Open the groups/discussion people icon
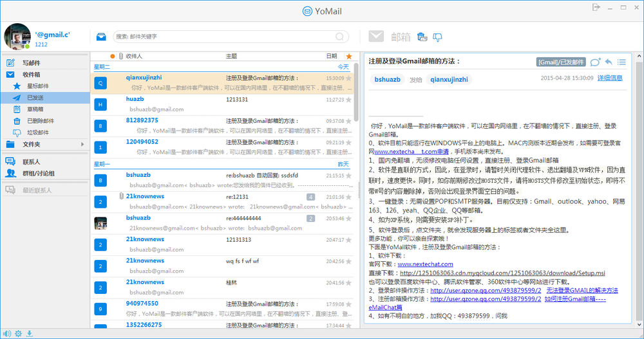The image size is (644, 339). click(11, 173)
